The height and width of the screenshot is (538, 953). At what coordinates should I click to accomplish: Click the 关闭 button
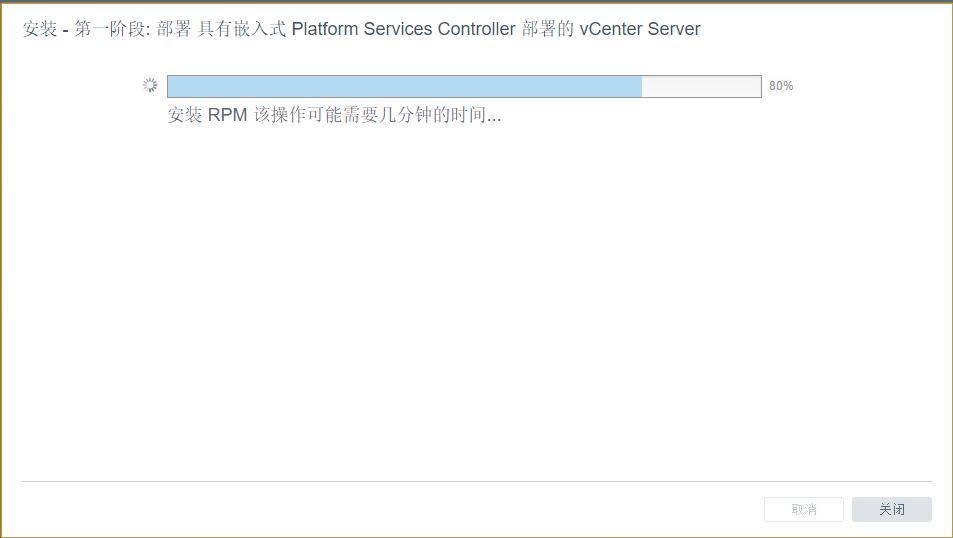tap(892, 509)
